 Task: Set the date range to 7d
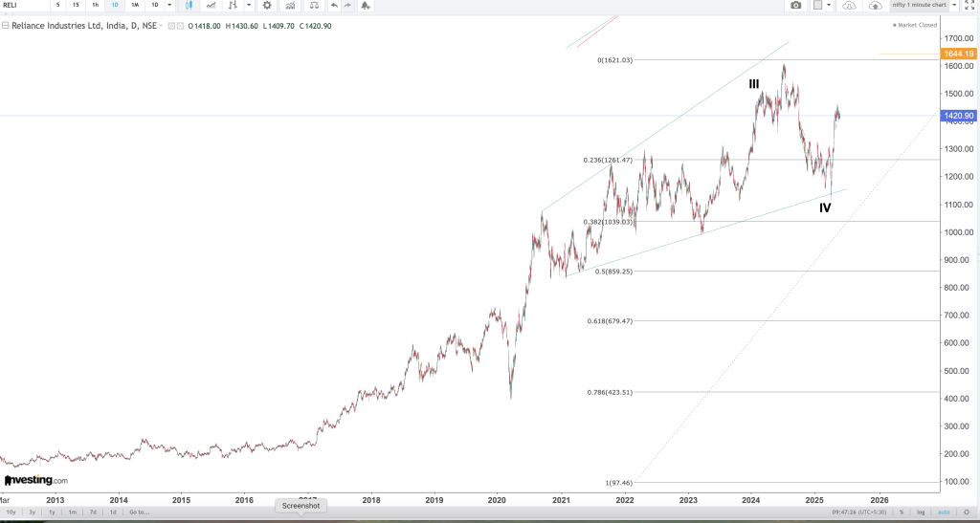(93, 512)
